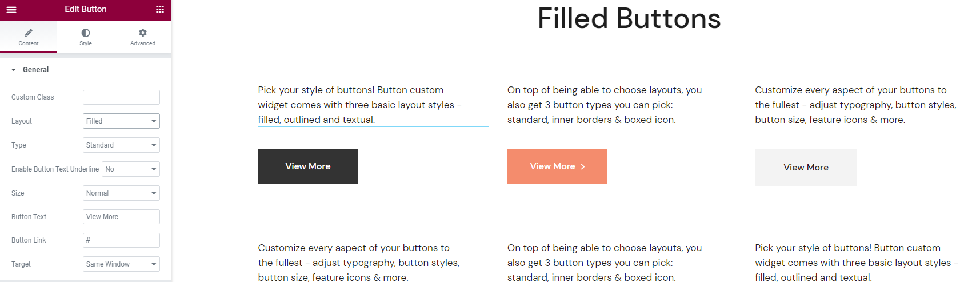
Task: Click the arrow on orange View More
Action: [x=583, y=167]
